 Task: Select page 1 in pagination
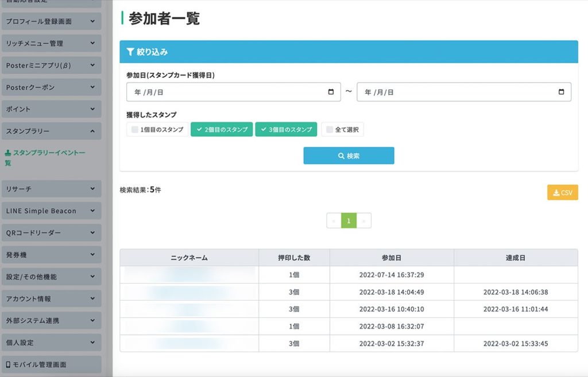tap(349, 221)
